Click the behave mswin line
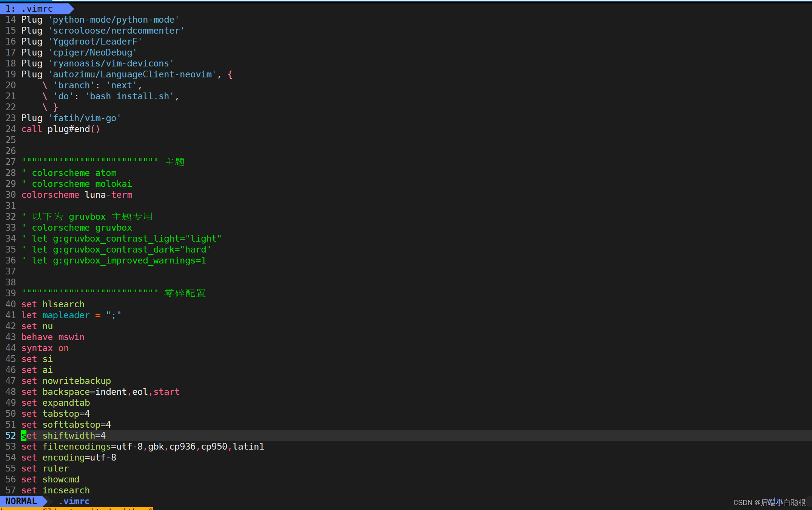This screenshot has height=510, width=812. [x=53, y=337]
